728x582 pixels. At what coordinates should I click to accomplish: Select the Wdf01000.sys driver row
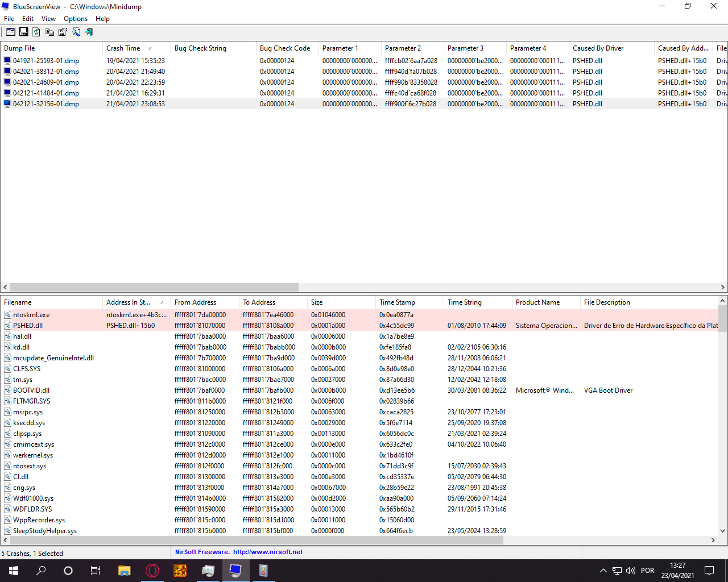359,498
